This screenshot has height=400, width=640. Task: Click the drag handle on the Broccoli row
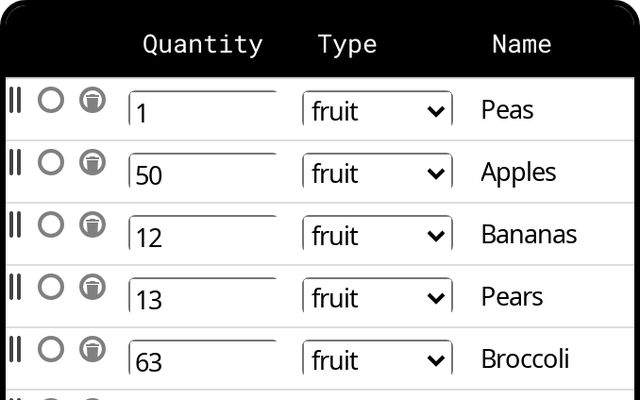(x=15, y=349)
